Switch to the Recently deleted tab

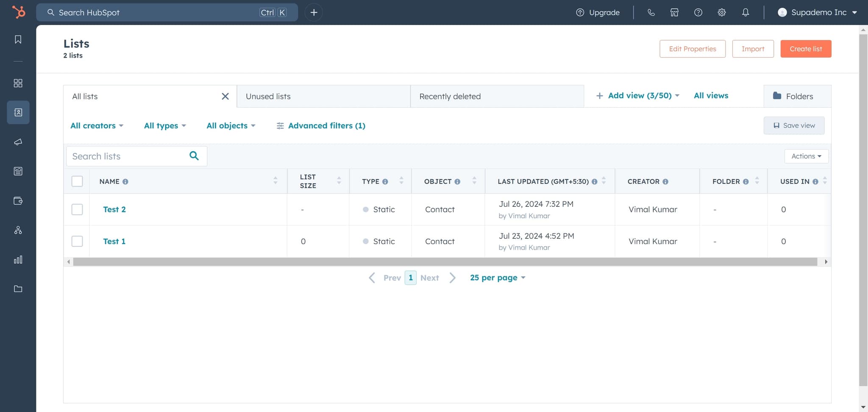497,96
